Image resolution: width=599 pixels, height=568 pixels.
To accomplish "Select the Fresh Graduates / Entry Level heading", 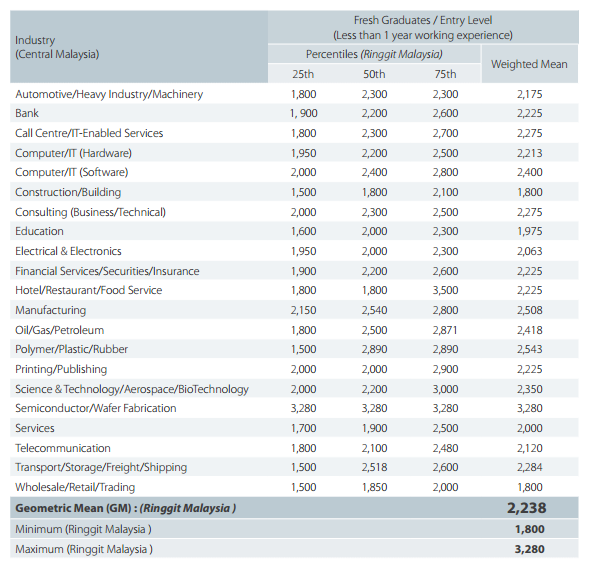I will pyautogui.click(x=423, y=27).
